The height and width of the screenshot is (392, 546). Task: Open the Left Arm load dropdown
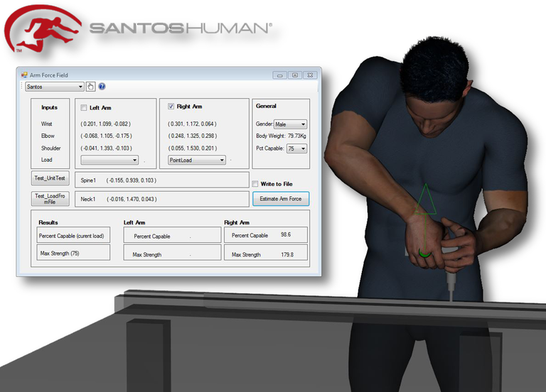pyautogui.click(x=109, y=160)
